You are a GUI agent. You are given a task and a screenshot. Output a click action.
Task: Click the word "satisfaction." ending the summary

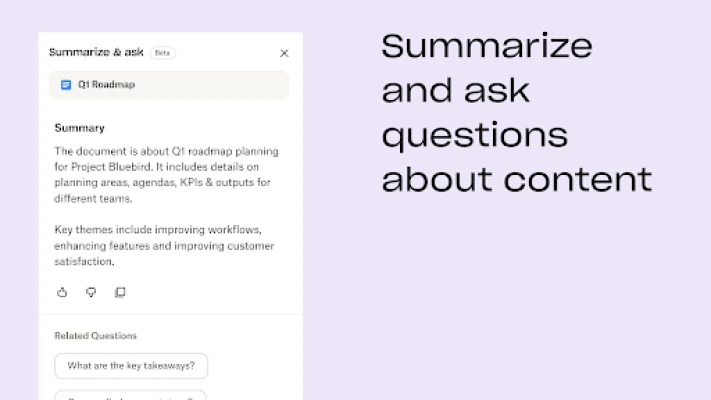click(x=84, y=262)
